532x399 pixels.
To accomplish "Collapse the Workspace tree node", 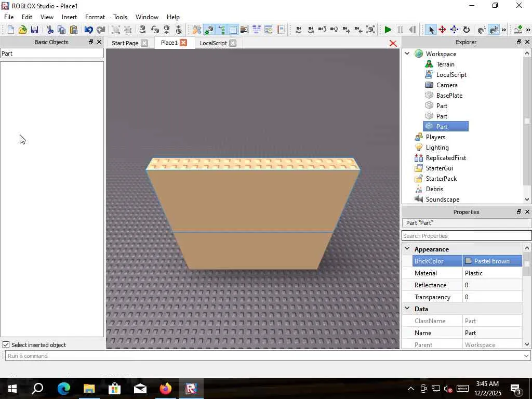I will [407, 54].
